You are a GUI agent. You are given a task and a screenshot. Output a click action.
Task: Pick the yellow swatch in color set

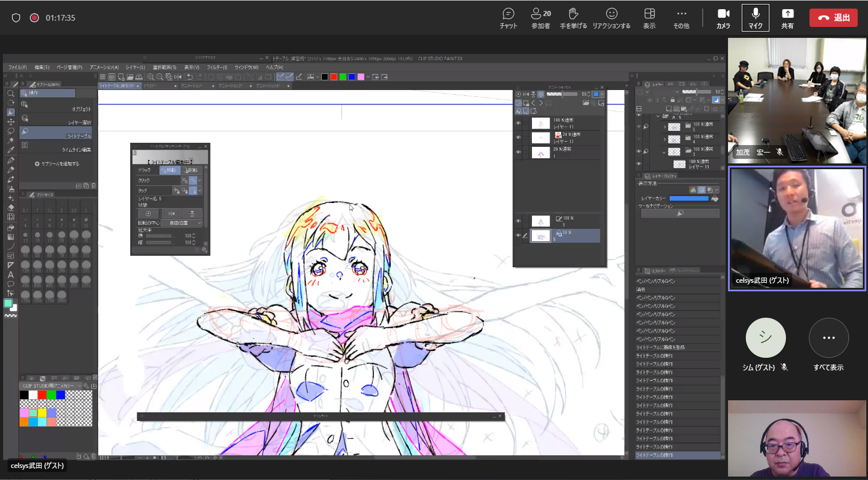[42, 412]
